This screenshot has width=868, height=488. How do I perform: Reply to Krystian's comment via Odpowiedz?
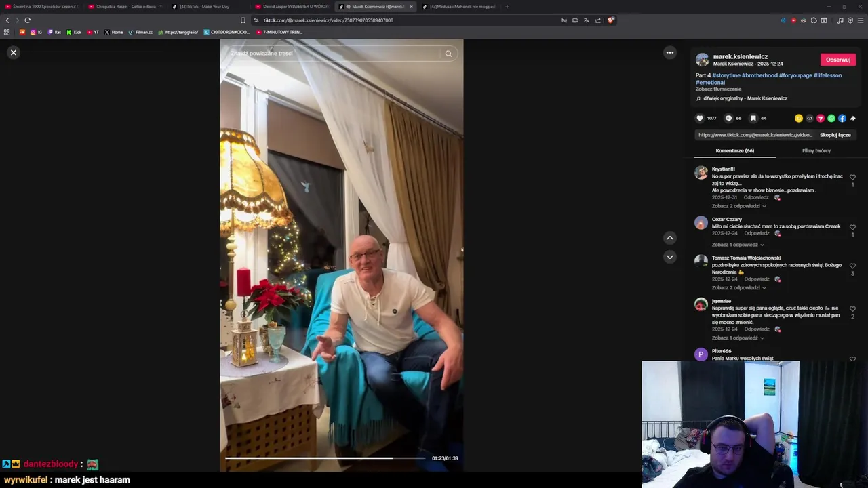click(756, 197)
